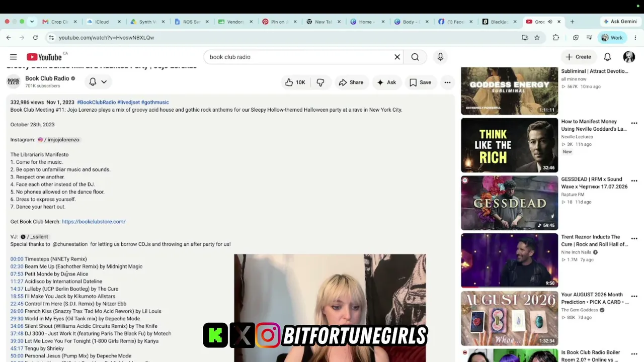Open the tab search dropdown arrow
This screenshot has width=644, height=362.
32,22
